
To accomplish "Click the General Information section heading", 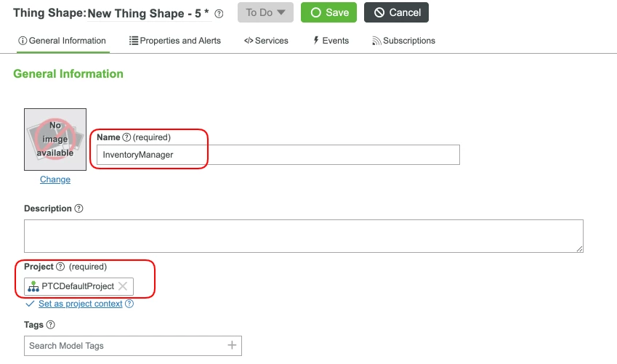I will pos(68,74).
